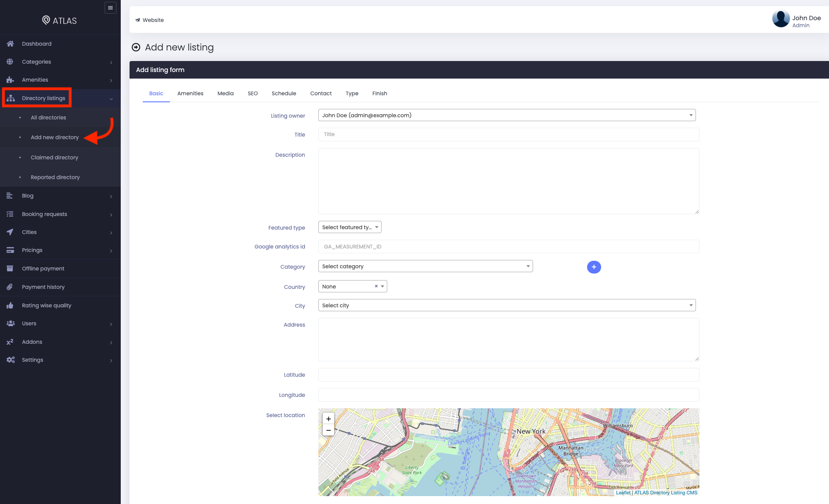The height and width of the screenshot is (504, 829).
Task: Expand the Amenities submenu chevron
Action: click(x=111, y=80)
